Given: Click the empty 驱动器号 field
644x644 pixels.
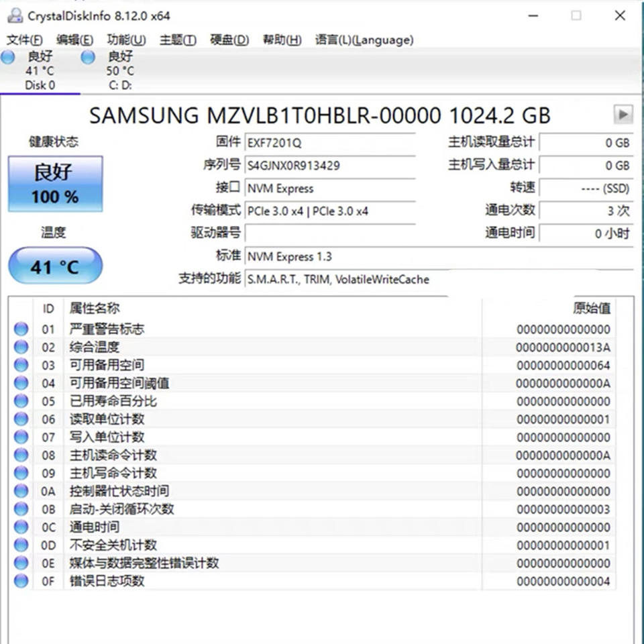Looking at the screenshot, I should point(330,233).
